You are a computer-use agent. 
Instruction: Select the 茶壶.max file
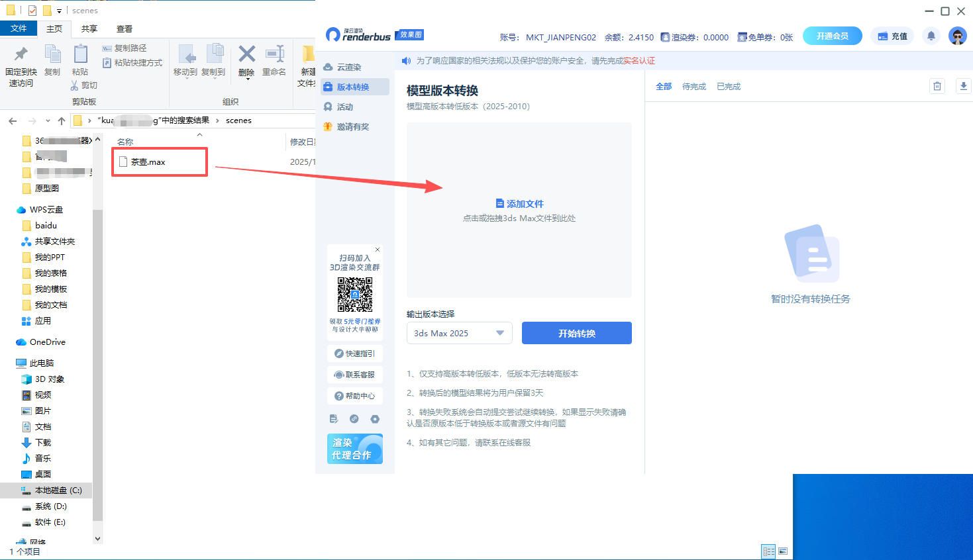point(148,162)
